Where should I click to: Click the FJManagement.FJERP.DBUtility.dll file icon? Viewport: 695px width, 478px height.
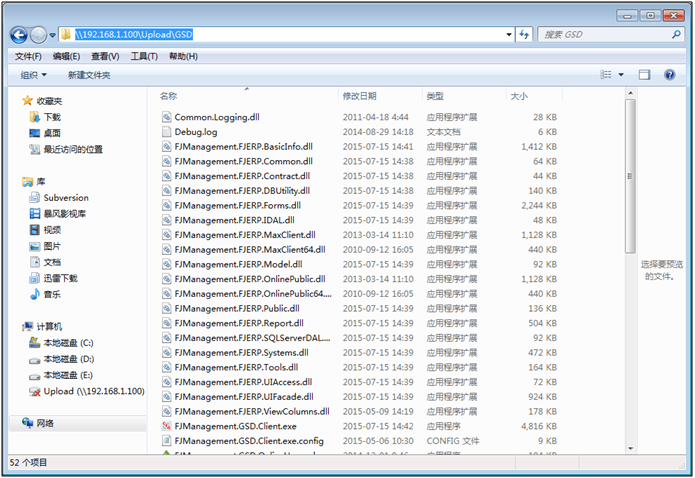point(166,191)
